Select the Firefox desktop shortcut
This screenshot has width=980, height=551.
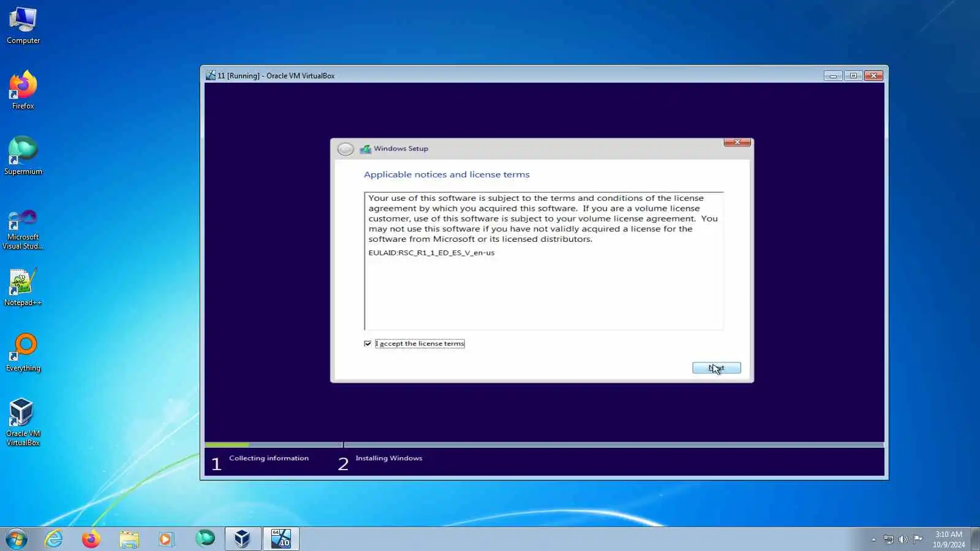(x=23, y=91)
